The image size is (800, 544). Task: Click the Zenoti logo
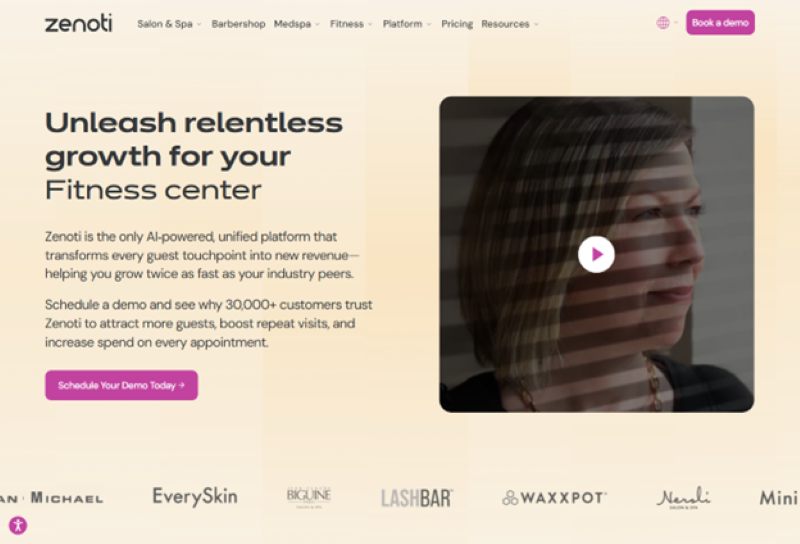(79, 23)
